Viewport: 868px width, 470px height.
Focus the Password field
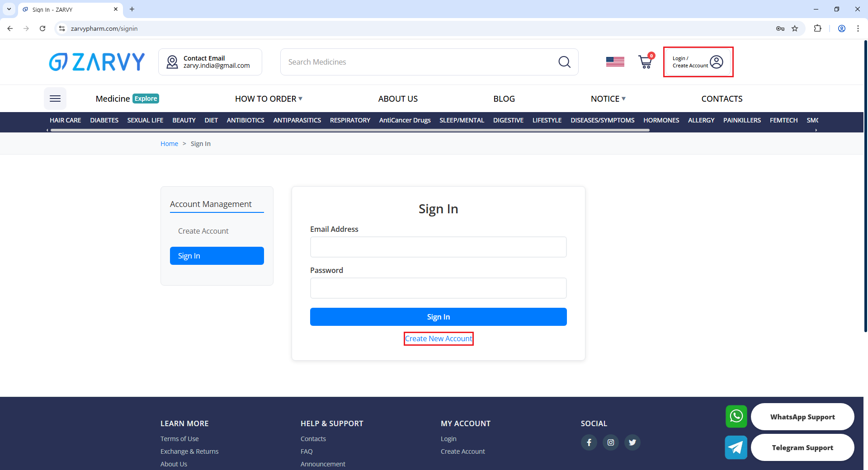click(x=439, y=288)
